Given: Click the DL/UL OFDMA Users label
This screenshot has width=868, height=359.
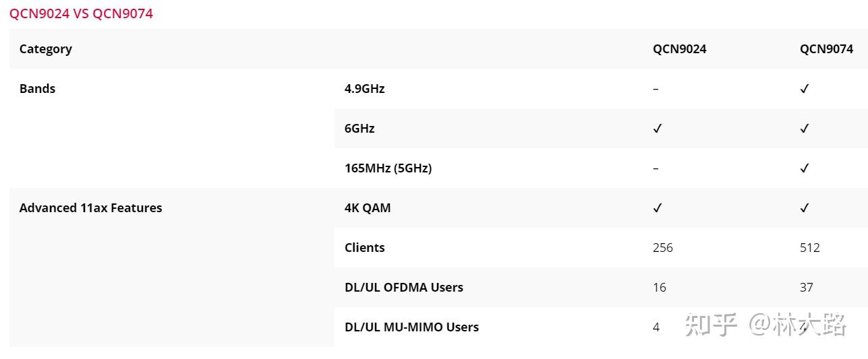Looking at the screenshot, I should point(403,287).
